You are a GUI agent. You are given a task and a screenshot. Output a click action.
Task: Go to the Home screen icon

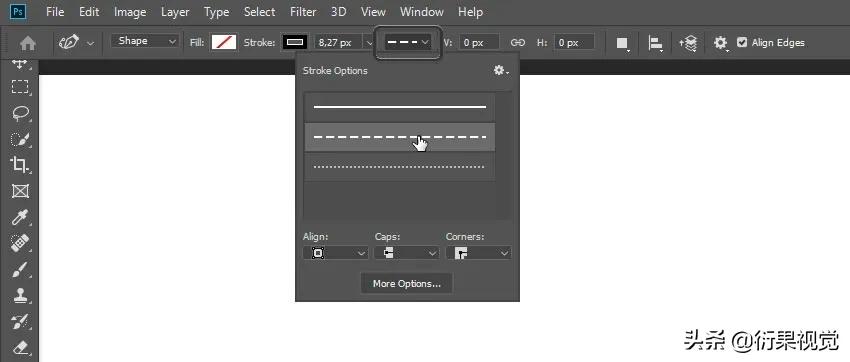pos(28,43)
